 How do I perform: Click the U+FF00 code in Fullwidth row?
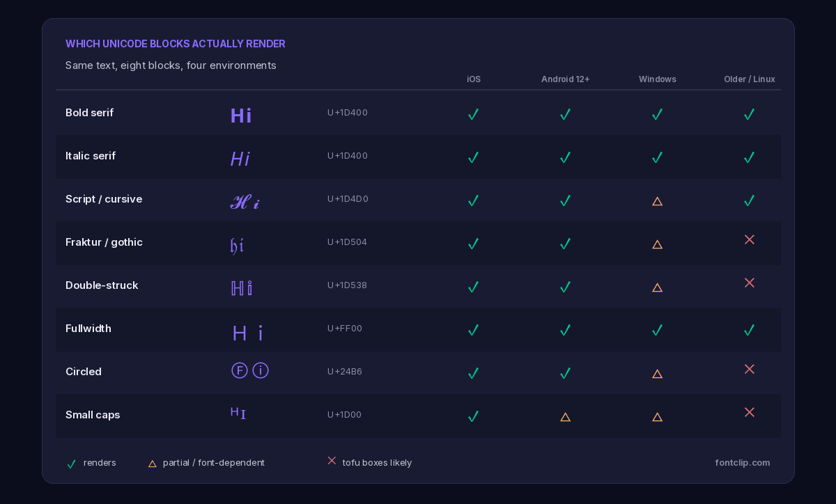click(345, 329)
